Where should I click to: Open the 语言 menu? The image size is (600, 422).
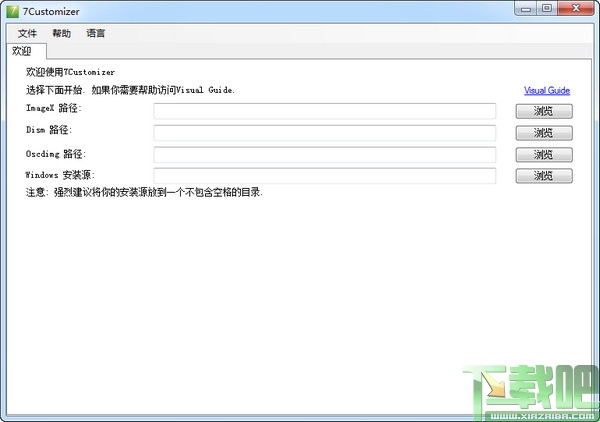[96, 34]
